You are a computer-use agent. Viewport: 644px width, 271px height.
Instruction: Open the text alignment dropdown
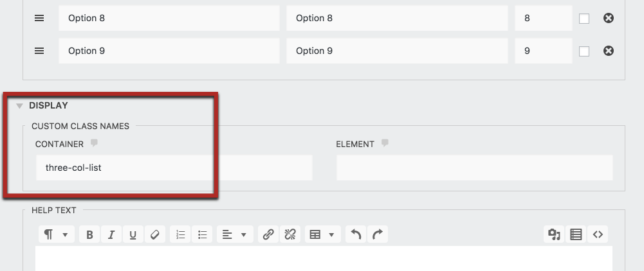(x=234, y=235)
